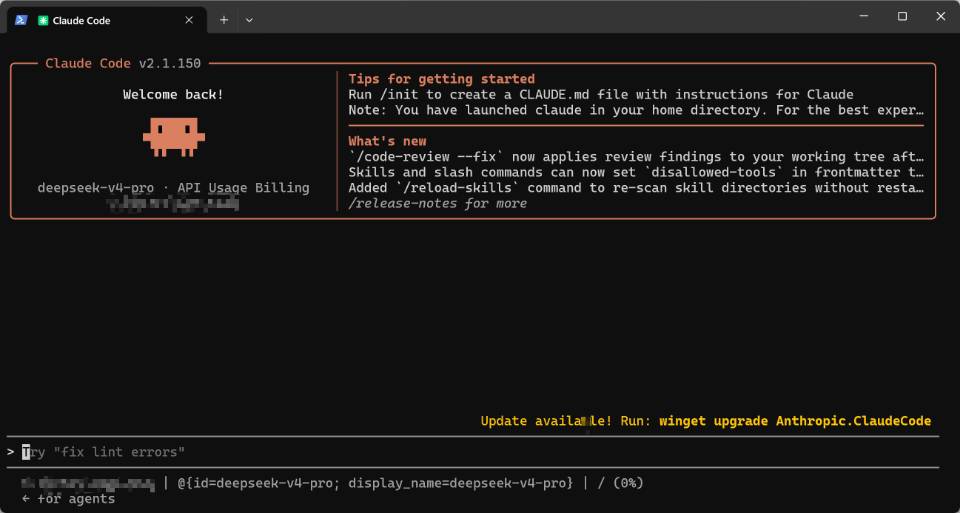Open a new terminal tab with plus
Screen dimensions: 960x513
pyautogui.click(x=224, y=20)
